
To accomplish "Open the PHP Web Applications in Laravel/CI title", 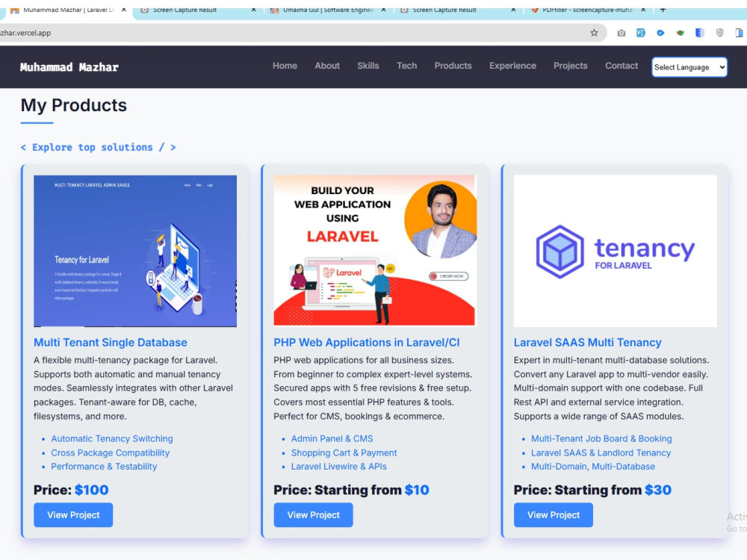I will point(366,343).
